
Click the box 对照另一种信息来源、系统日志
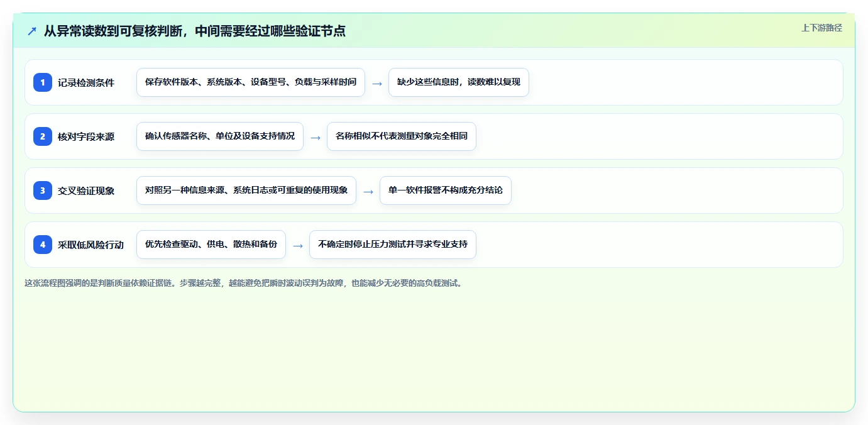[246, 190]
